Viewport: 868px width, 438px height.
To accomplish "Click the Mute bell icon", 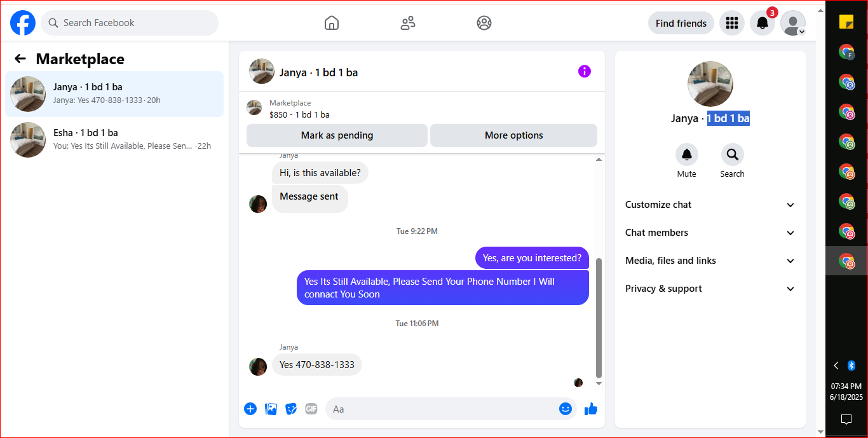I will tap(686, 154).
